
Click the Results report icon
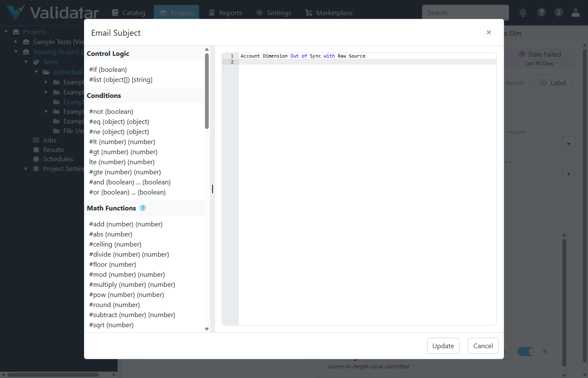[x=36, y=150]
